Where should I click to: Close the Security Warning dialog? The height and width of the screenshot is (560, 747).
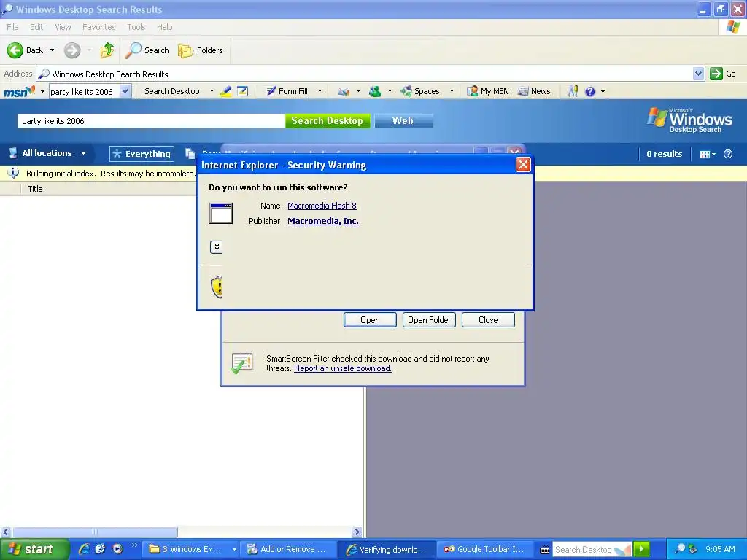[523, 165]
